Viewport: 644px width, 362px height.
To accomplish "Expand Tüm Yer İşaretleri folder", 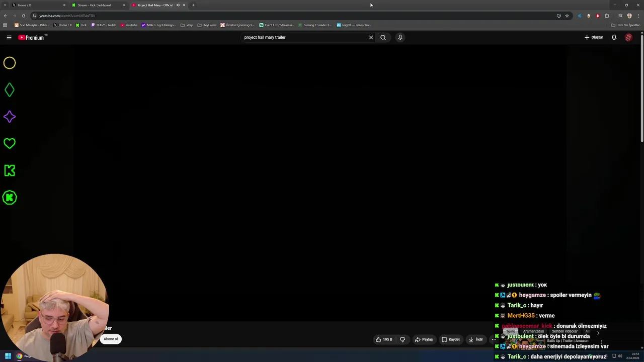I will click(x=625, y=25).
